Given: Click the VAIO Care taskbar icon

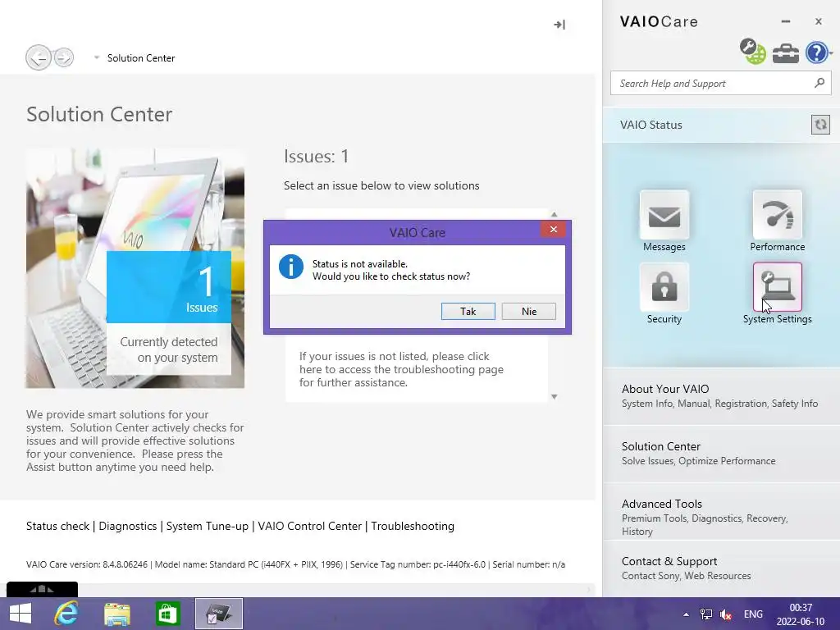Looking at the screenshot, I should click(x=218, y=614).
